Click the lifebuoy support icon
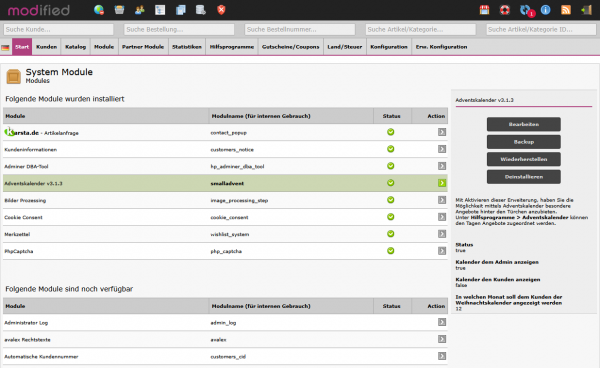This screenshot has width=600, height=368. pos(505,10)
